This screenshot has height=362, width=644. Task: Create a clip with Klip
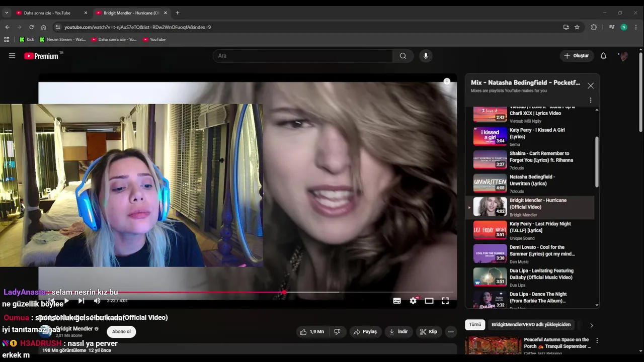429,332
